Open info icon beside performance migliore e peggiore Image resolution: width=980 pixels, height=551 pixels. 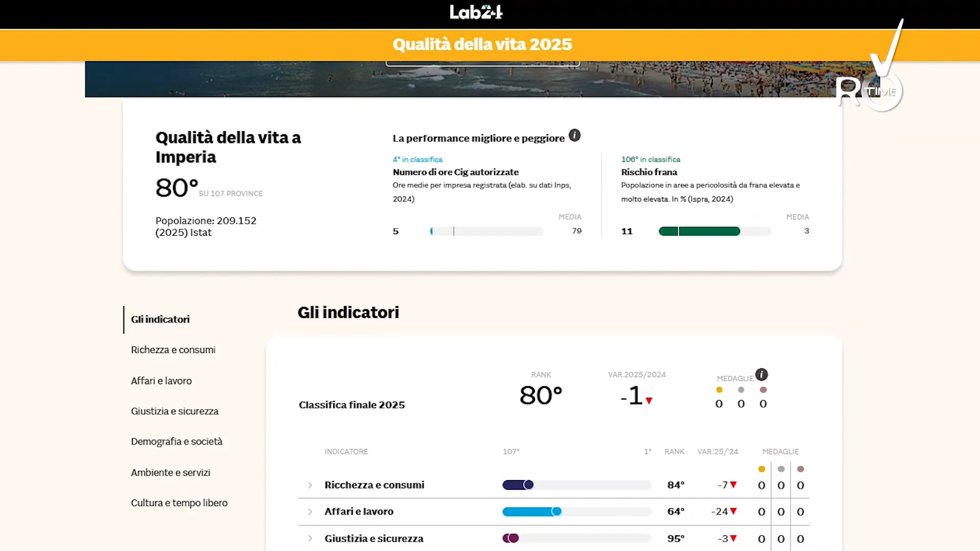coord(574,136)
